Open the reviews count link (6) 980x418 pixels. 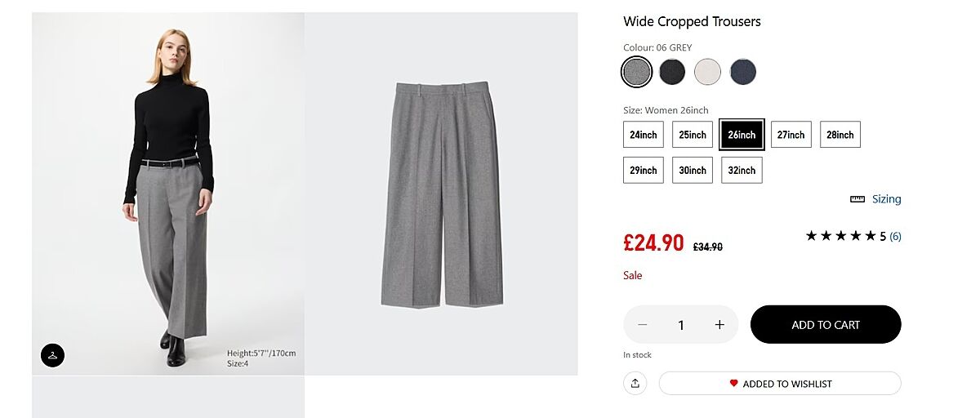tap(896, 237)
